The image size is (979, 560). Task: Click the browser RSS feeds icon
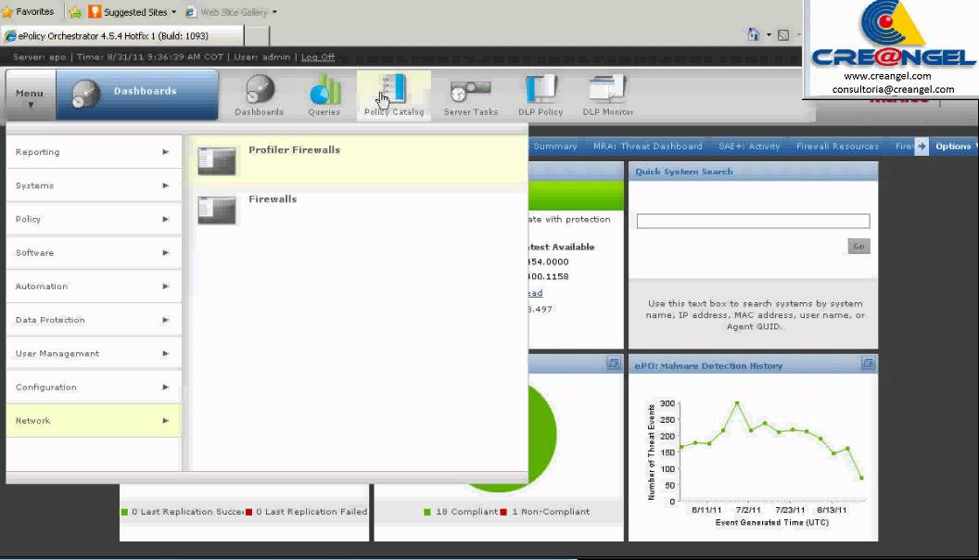(783, 35)
